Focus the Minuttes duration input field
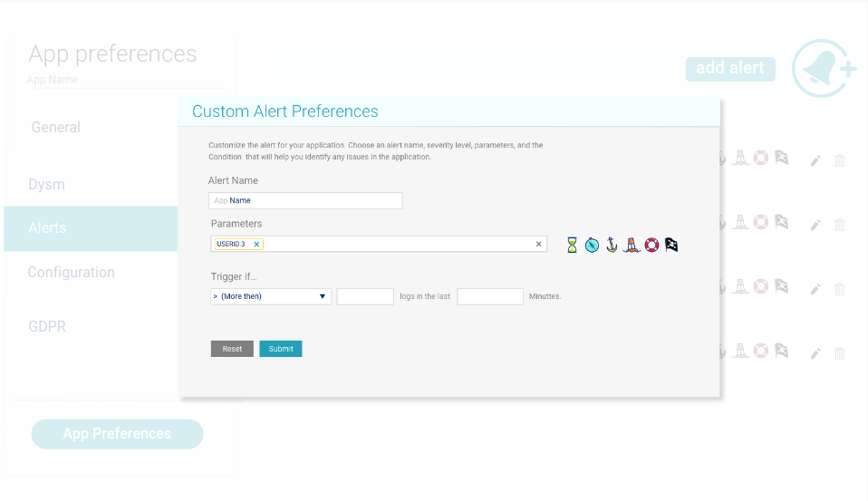868x501 pixels. point(490,296)
